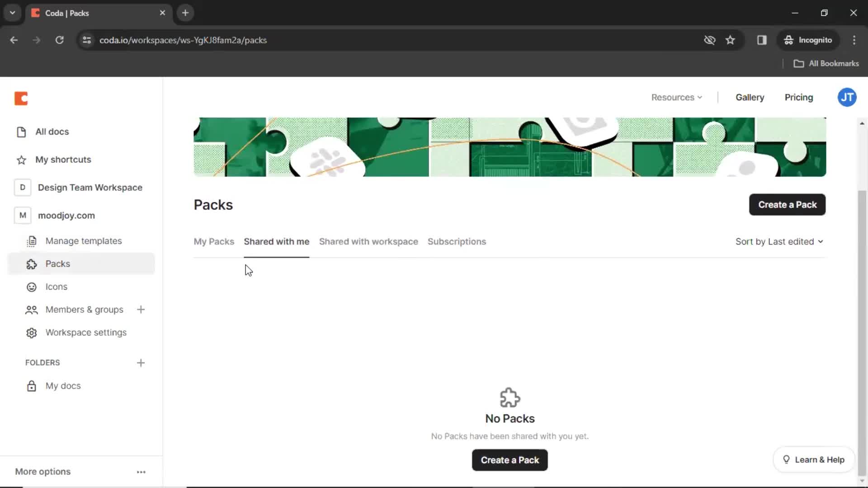Click Create a Pack inline button
Viewport: 868px width, 488px height.
(x=509, y=460)
